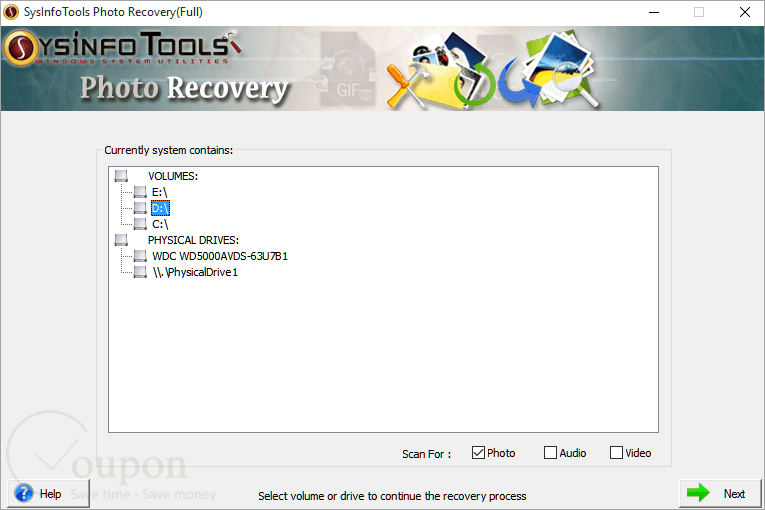This screenshot has width=765, height=510.
Task: Click the green Next arrow icon
Action: point(698,492)
